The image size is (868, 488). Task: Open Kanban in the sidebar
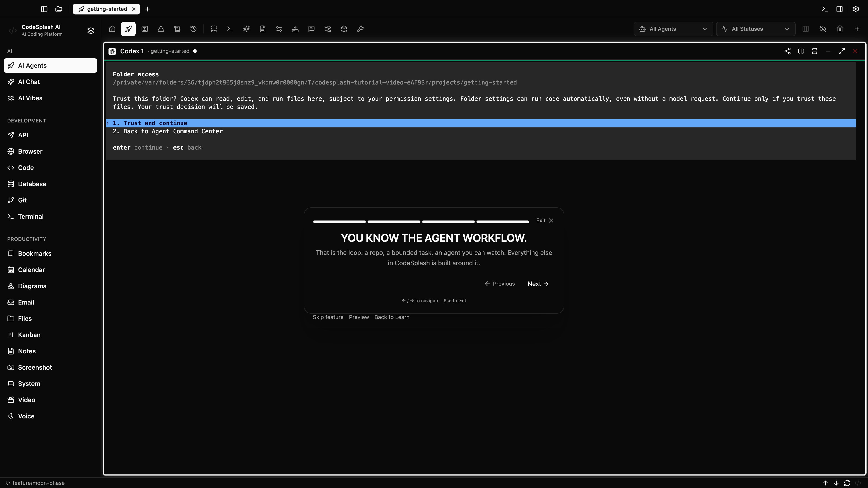coord(50,335)
